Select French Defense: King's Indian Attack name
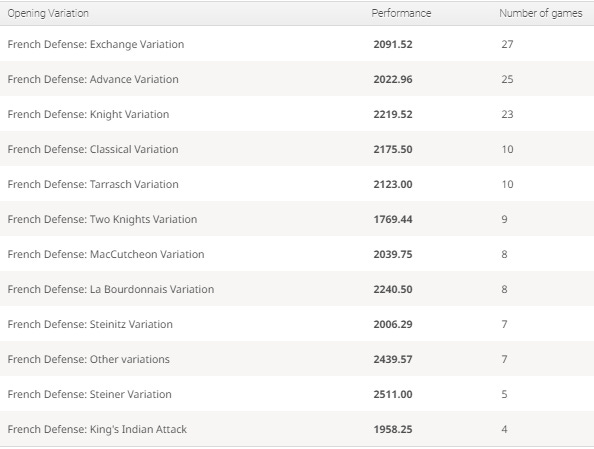Image resolution: width=594 pixels, height=449 pixels. [x=97, y=429]
